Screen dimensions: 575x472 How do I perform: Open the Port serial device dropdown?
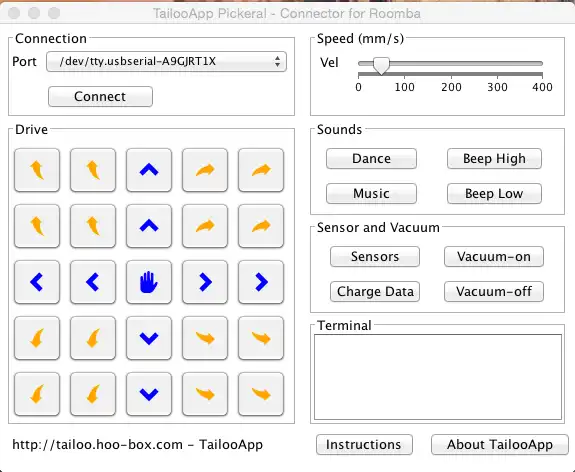166,61
